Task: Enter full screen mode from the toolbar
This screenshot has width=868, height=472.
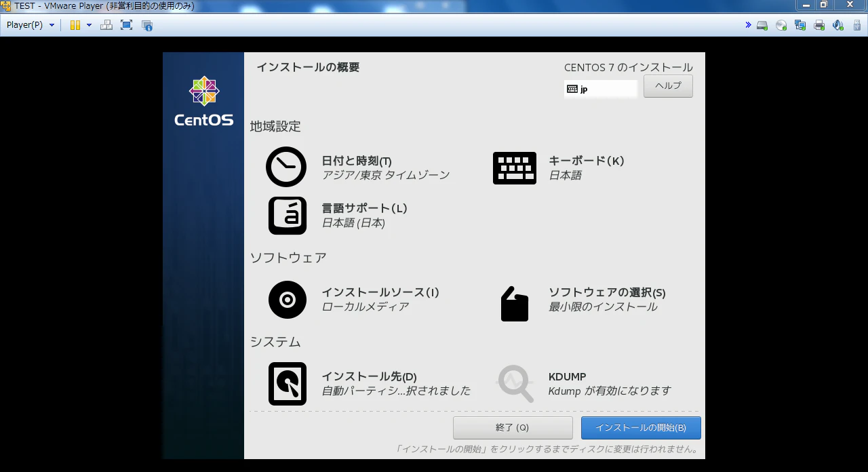Action: pos(126,25)
